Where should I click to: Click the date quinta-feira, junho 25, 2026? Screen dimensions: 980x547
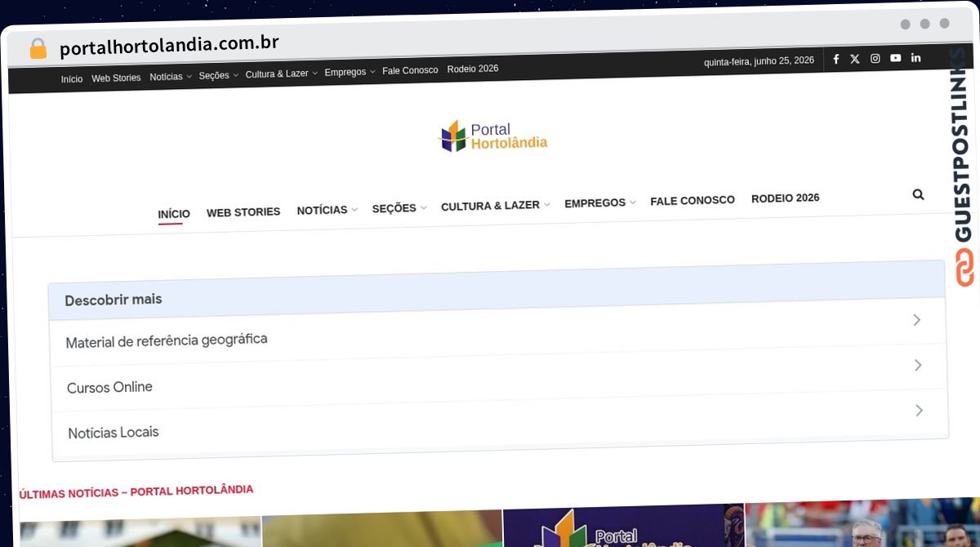759,61
